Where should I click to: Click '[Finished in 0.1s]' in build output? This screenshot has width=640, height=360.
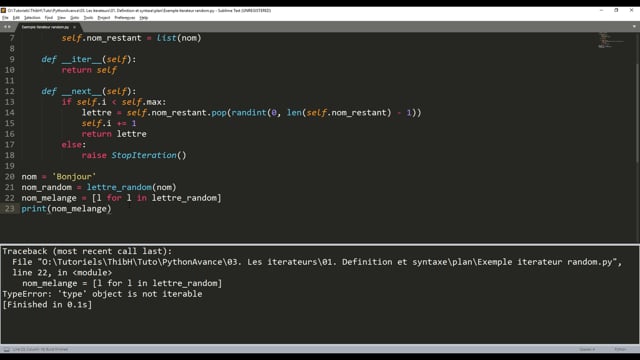click(47, 304)
